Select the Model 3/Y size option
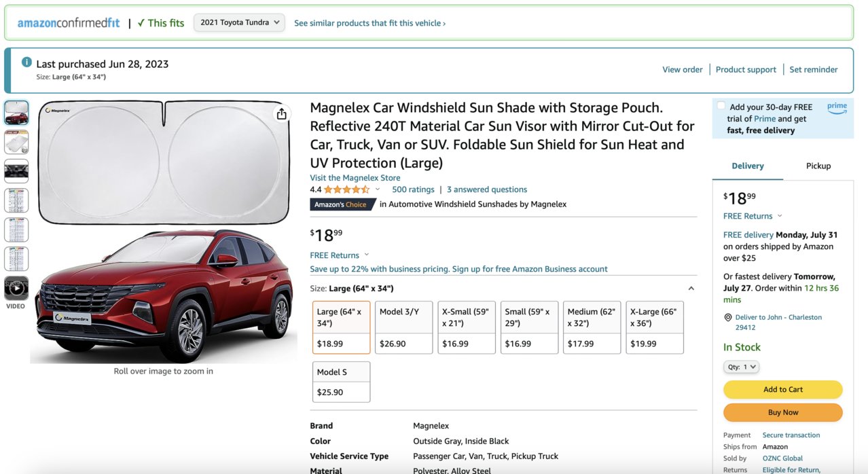Viewport: 868px width, 474px height. pyautogui.click(x=404, y=327)
